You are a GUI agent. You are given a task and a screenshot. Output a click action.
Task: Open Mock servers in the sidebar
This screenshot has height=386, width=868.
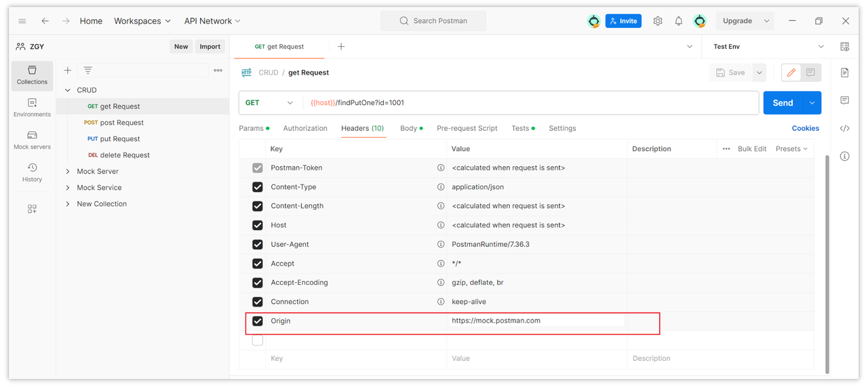[32, 140]
